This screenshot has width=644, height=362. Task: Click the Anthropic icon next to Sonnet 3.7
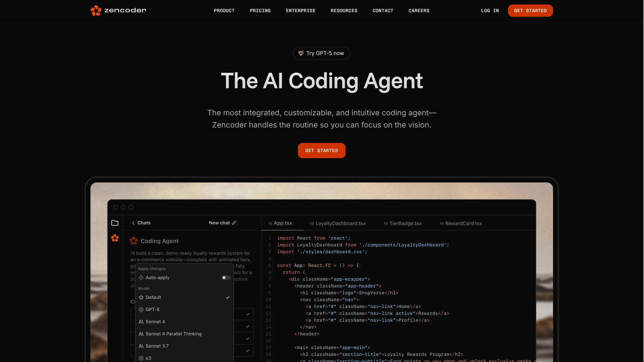coord(141,346)
